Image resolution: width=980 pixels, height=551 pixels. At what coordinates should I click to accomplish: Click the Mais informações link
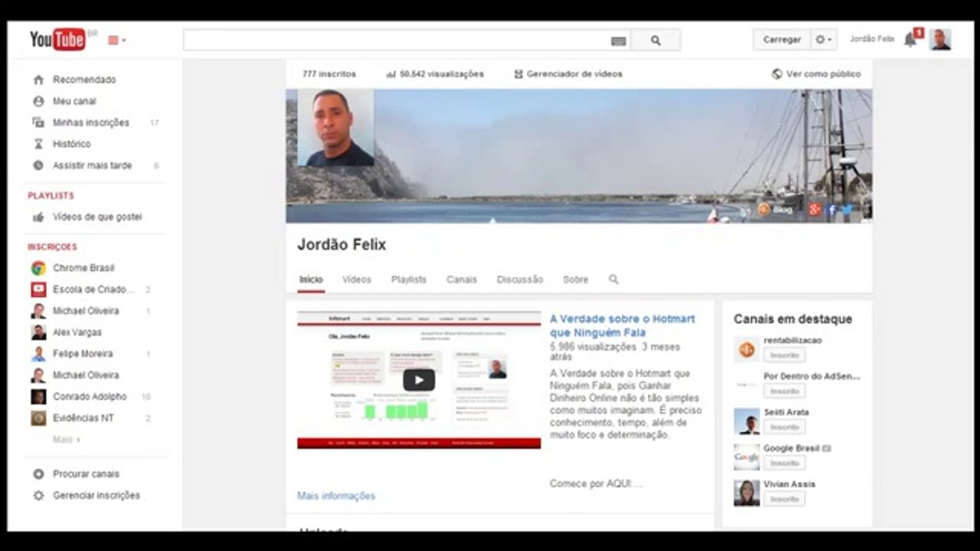click(x=336, y=496)
